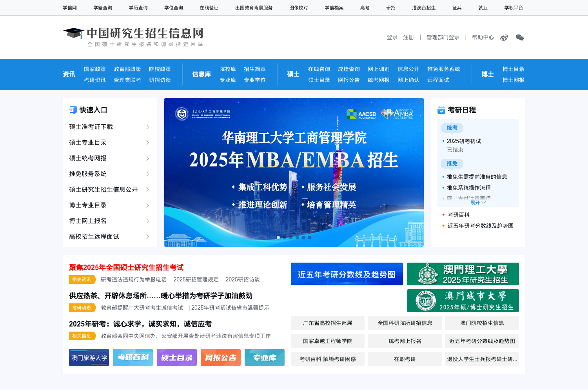Viewport: 588px width, 390px height.
Task: Open 图像校对 in top bar
Action: coord(299,8)
